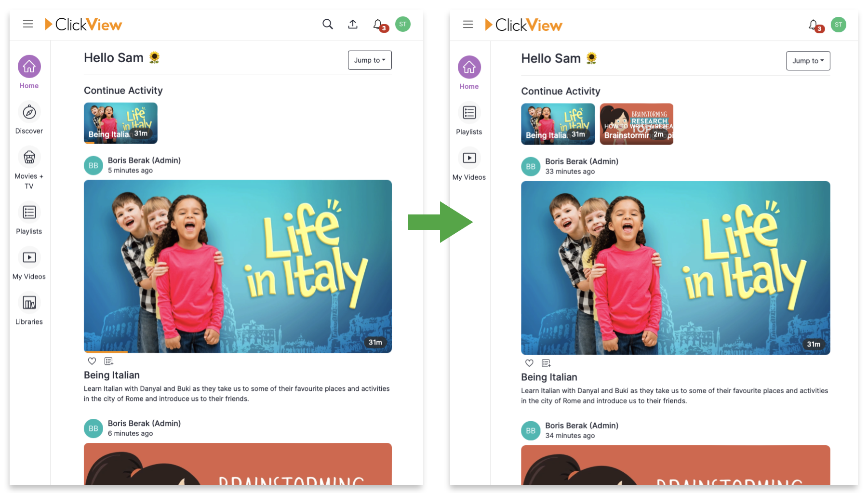Image resolution: width=868 pixels, height=493 pixels.
Task: Click Boris Berak posted 33 minutes ago
Action: 582,161
